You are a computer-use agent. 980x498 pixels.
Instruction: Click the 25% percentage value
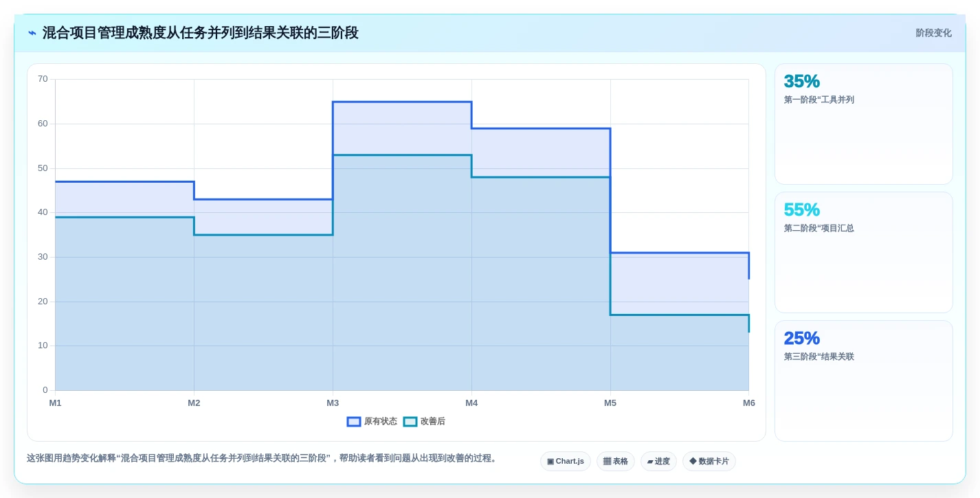tap(802, 338)
